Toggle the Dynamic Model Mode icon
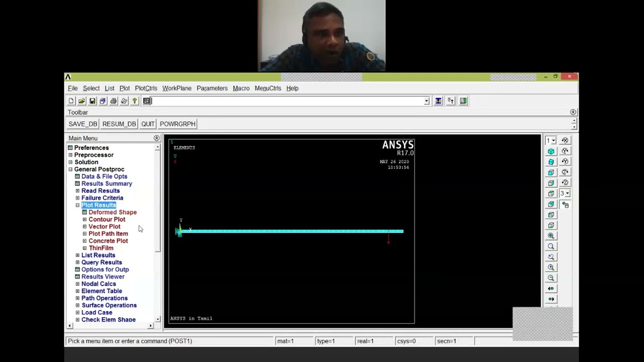The image size is (644, 362). pyautogui.click(x=565, y=205)
